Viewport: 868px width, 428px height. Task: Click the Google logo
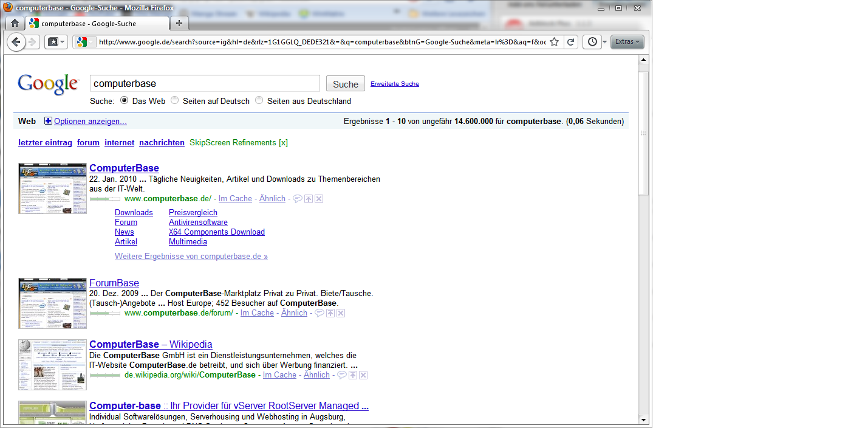click(x=48, y=85)
